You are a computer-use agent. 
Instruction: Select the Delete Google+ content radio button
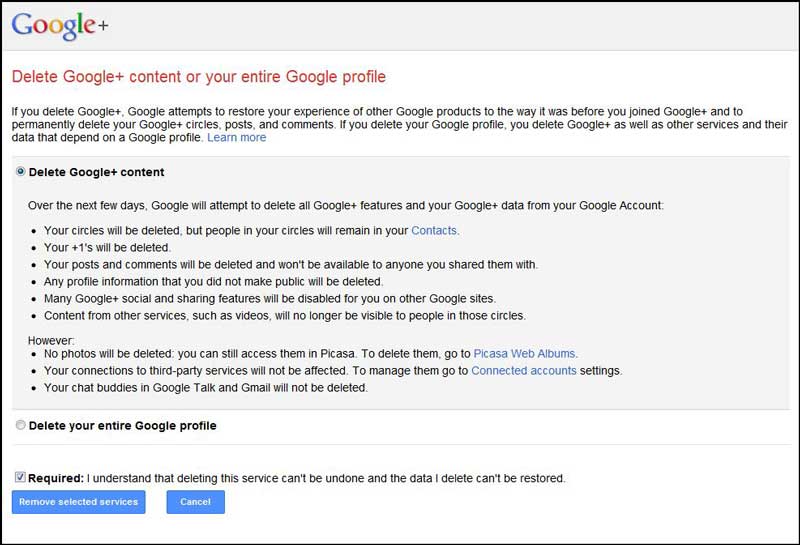20,171
